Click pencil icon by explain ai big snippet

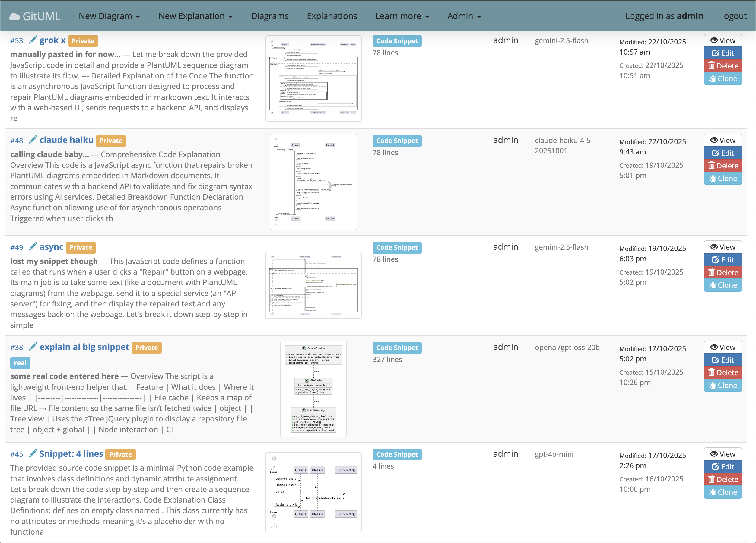33,347
